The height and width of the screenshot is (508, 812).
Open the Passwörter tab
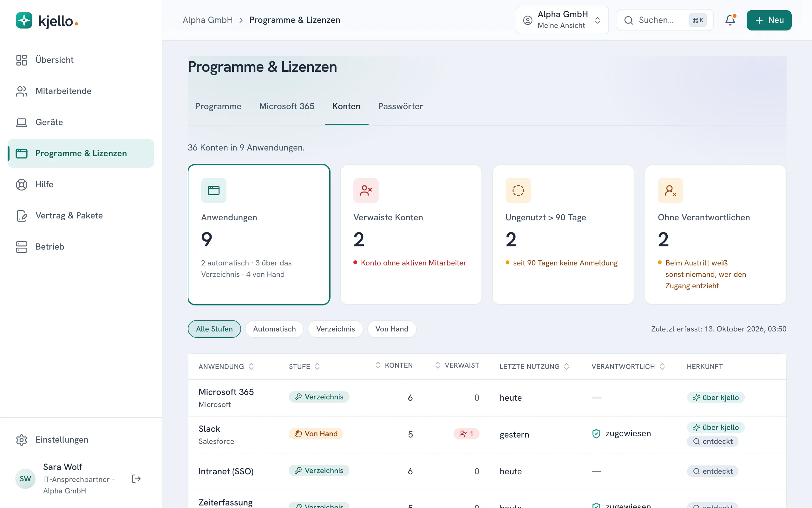click(x=400, y=106)
